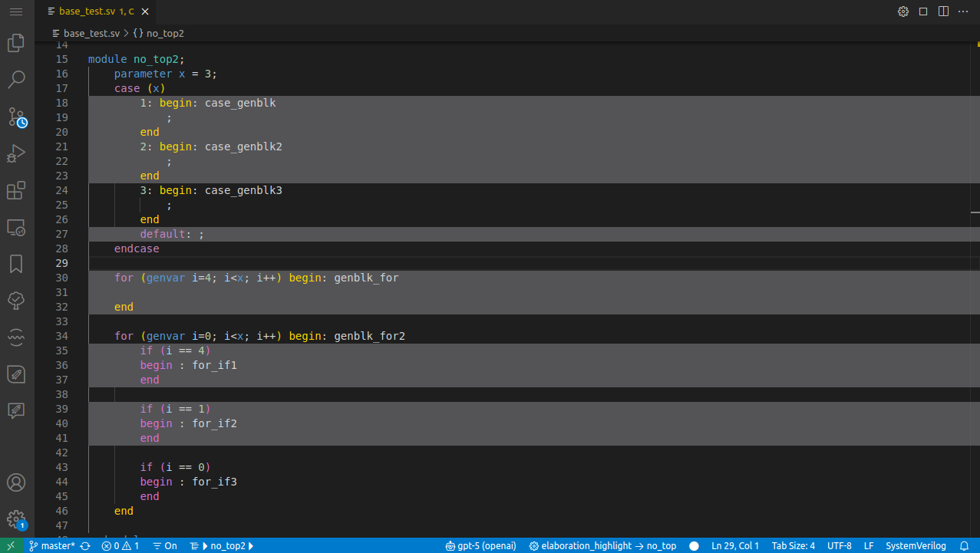Screen dimensions: 980x553
Task: Open the Extensions view
Action: 16,190
